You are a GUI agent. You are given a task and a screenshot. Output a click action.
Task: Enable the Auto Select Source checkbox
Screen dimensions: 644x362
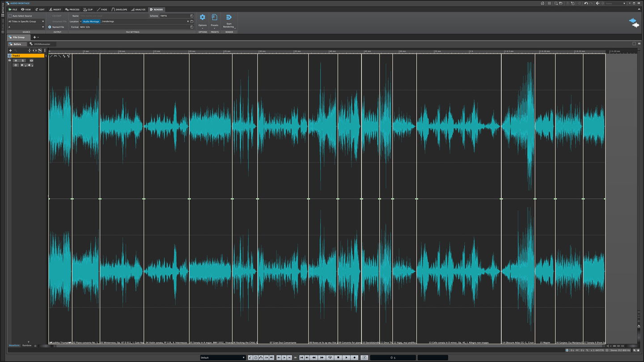tap(10, 16)
